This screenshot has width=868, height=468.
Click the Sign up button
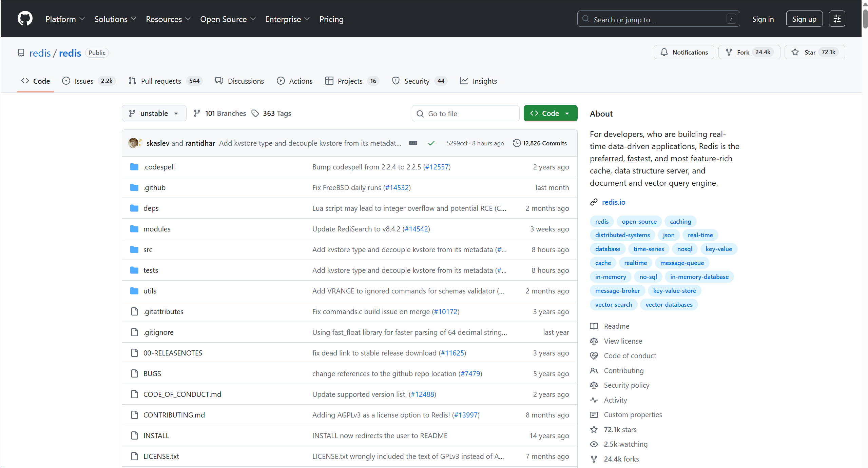804,19
